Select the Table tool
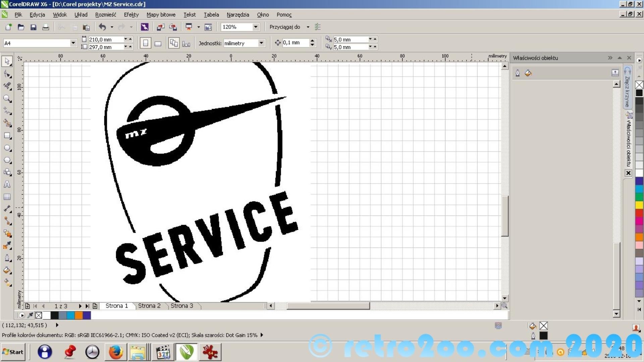The width and height of the screenshot is (644, 362). click(x=7, y=197)
